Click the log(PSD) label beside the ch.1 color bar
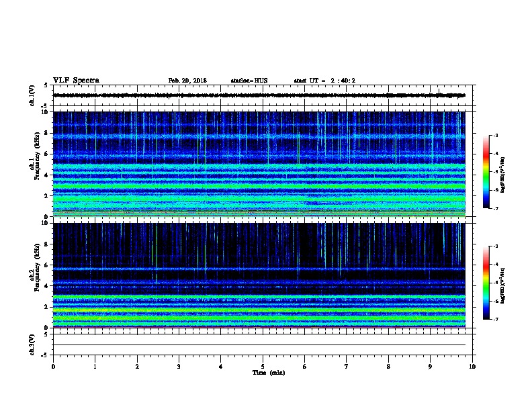 coord(502,175)
